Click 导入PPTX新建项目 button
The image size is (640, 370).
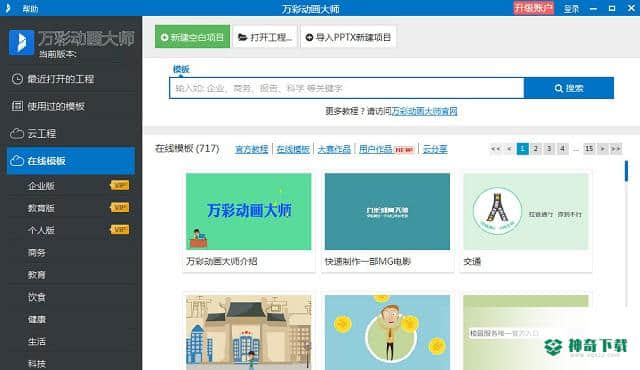pyautogui.click(x=348, y=37)
